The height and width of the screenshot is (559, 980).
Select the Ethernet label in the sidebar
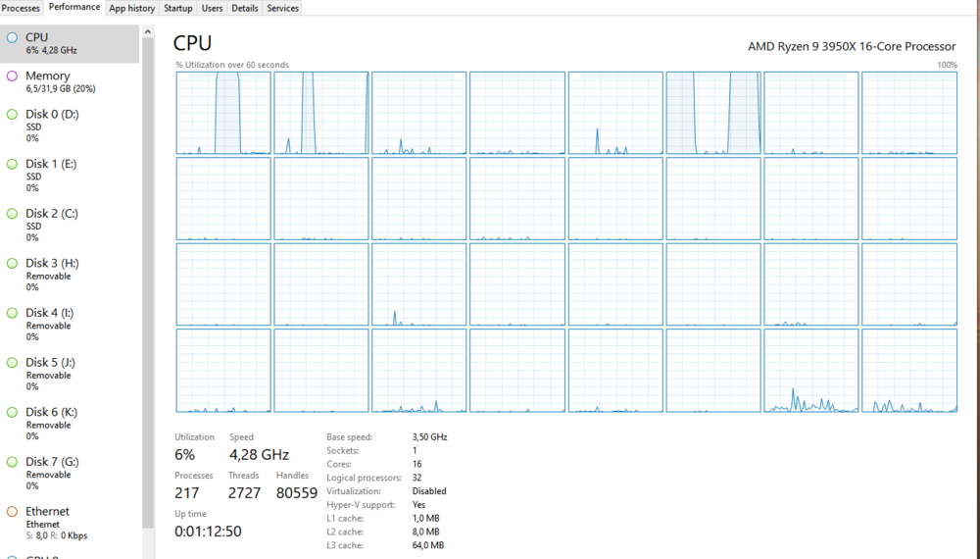(x=47, y=512)
